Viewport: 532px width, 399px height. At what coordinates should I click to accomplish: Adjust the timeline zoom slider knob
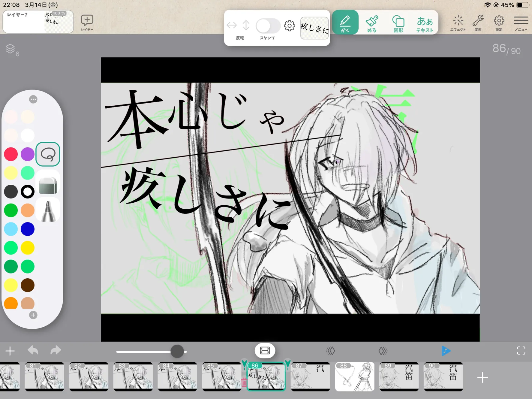pyautogui.click(x=177, y=351)
